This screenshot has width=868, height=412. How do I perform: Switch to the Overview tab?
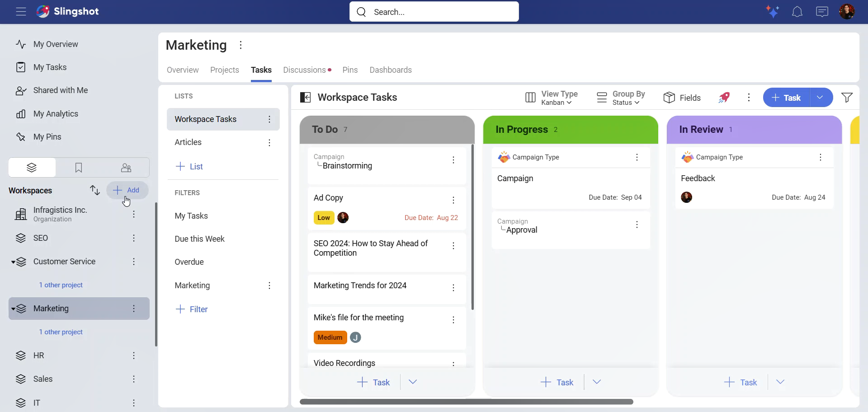click(183, 70)
